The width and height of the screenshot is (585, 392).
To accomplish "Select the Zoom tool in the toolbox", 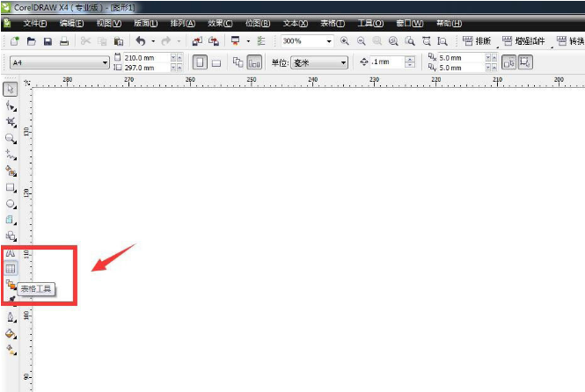I will (11, 139).
